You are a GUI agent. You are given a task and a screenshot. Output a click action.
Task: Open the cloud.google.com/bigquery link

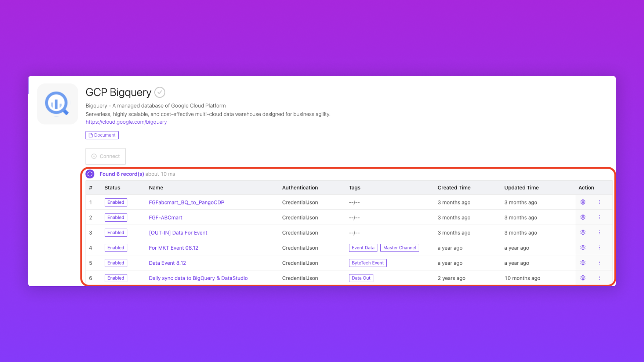pyautogui.click(x=126, y=122)
